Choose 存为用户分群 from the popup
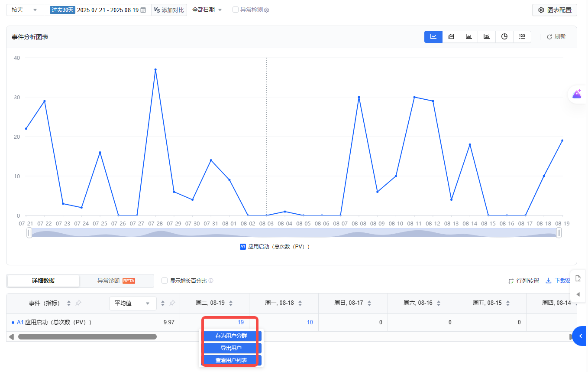588x372 pixels. [x=231, y=336]
